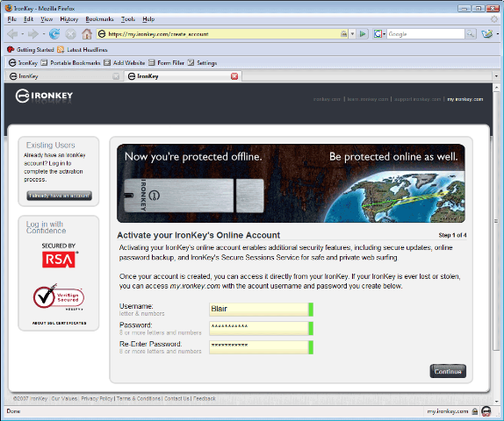Open Form Filler in IronKey toolbar
This screenshot has width=504, height=421.
(x=166, y=63)
